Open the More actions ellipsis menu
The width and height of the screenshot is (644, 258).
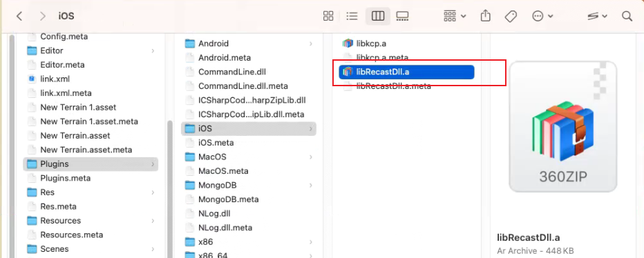pyautogui.click(x=542, y=17)
